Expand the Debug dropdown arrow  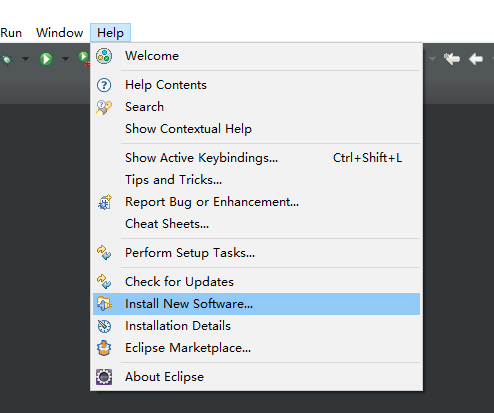click(25, 59)
